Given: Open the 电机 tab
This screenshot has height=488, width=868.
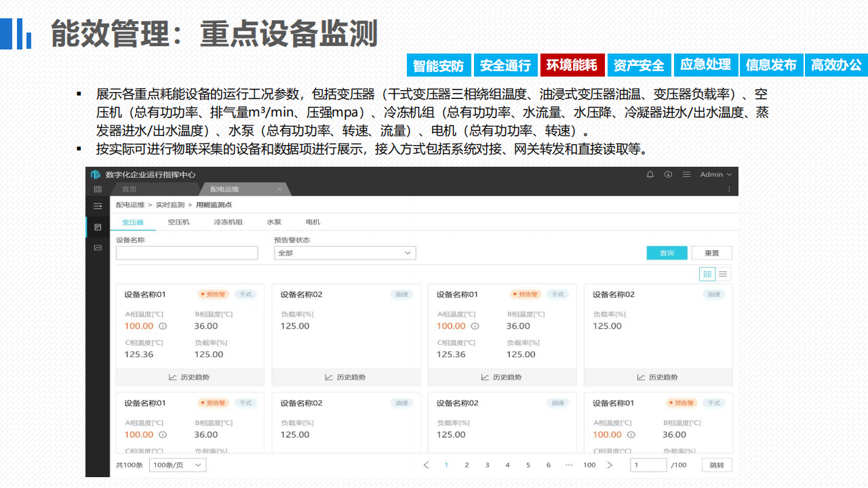Looking at the screenshot, I should (313, 222).
